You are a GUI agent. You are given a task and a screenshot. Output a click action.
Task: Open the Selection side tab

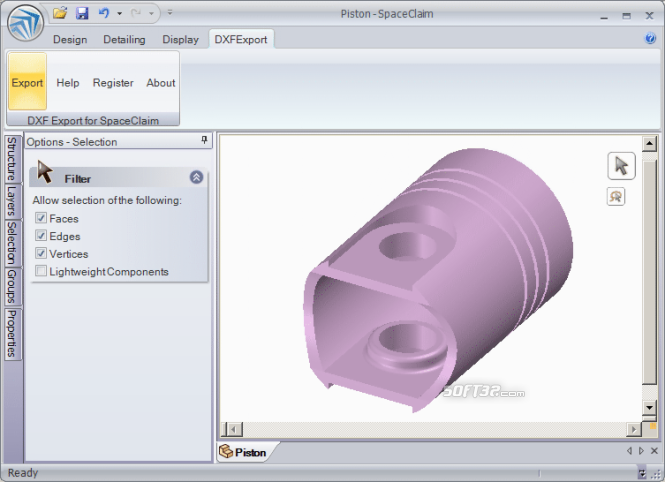click(12, 243)
